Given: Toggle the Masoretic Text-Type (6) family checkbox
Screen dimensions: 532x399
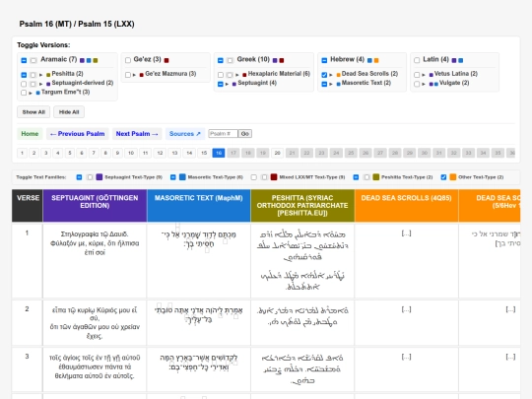Looking at the screenshot, I should click(173, 177).
